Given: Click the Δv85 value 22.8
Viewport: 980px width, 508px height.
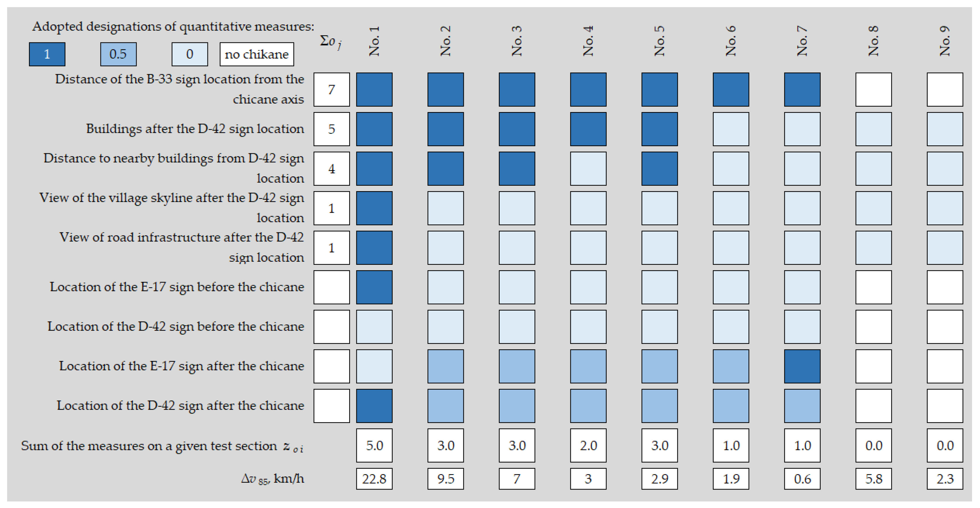Looking at the screenshot, I should click(x=374, y=478).
